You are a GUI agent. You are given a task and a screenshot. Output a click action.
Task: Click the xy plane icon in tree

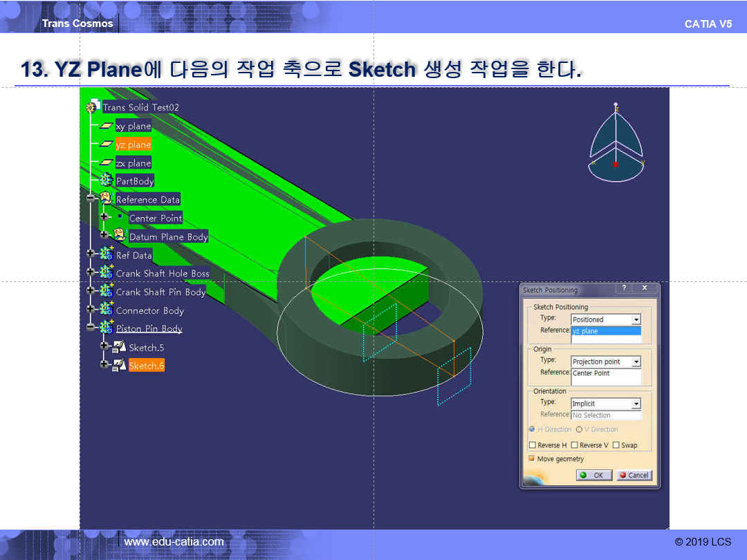[107, 126]
